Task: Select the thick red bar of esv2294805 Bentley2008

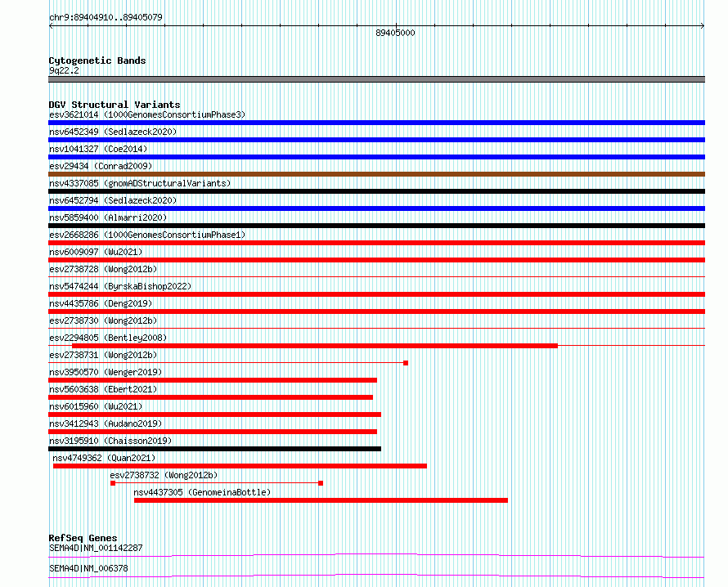Action: point(315,346)
